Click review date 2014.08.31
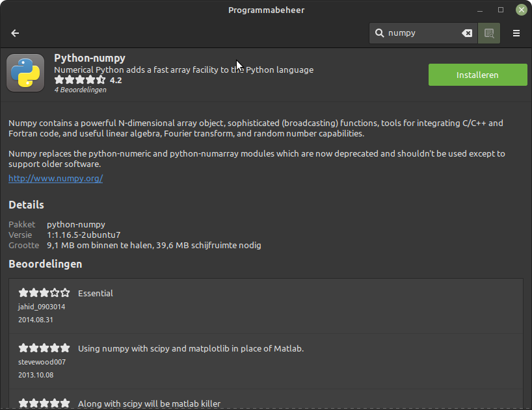532x410 pixels. (36, 320)
